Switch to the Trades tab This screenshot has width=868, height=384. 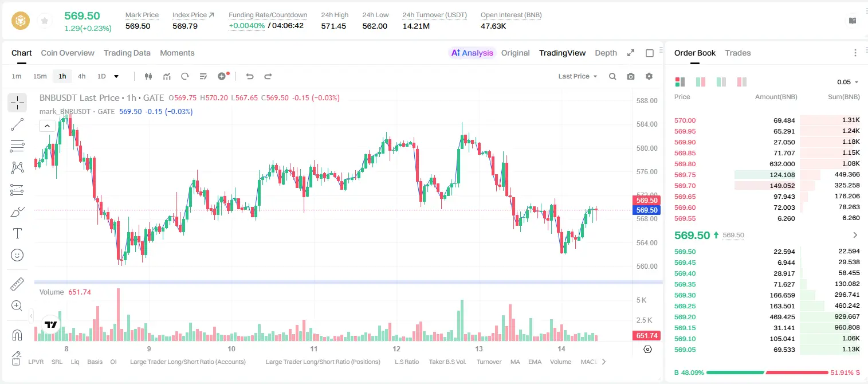pyautogui.click(x=737, y=53)
